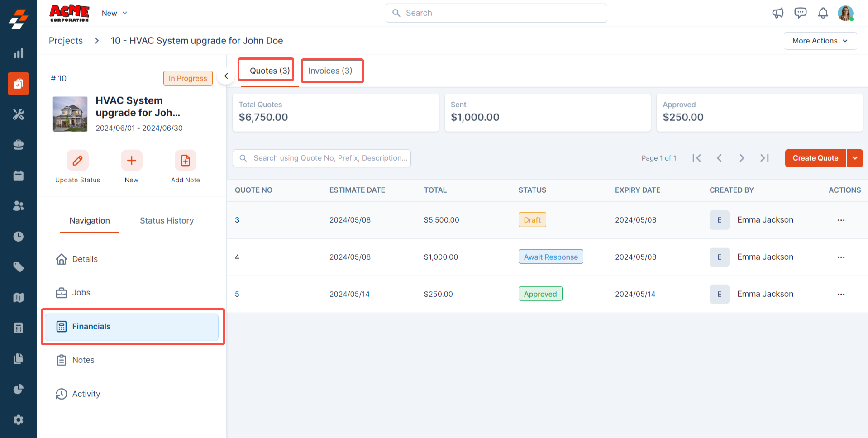Expand the More Actions dropdown

pyautogui.click(x=820, y=41)
